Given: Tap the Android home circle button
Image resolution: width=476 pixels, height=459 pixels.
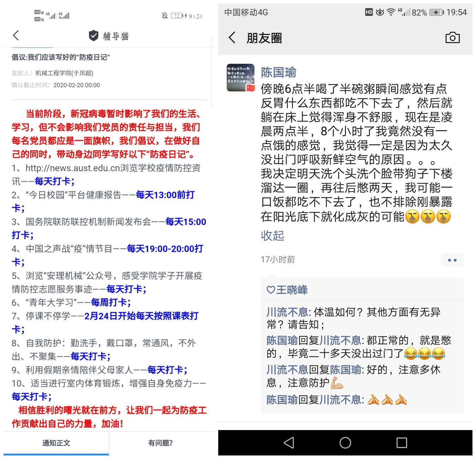Looking at the screenshot, I should pos(345,443).
